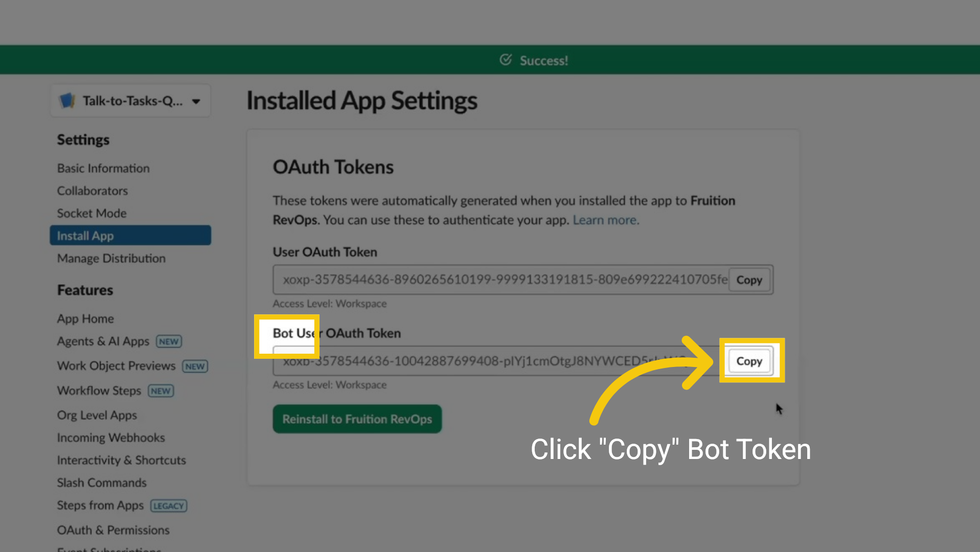Click the LEGACY badge beside Steps from Apps
The width and height of the screenshot is (980, 552).
pos(169,506)
